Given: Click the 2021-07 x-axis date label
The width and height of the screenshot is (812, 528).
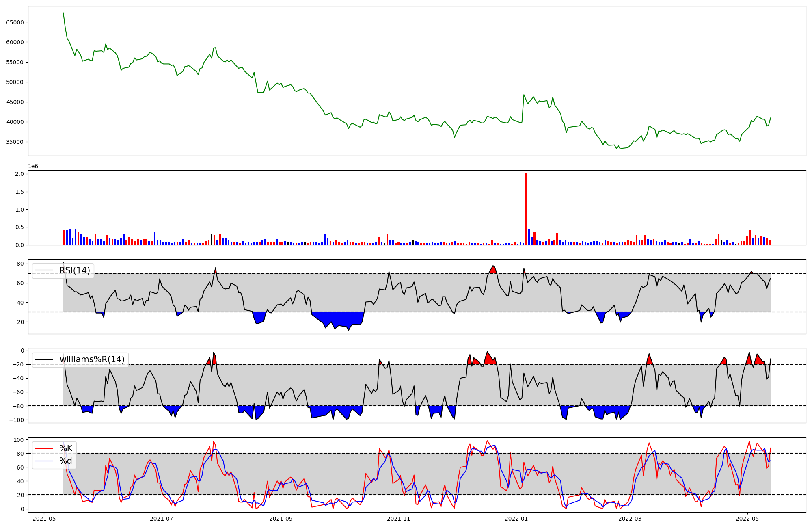Looking at the screenshot, I should (162, 519).
